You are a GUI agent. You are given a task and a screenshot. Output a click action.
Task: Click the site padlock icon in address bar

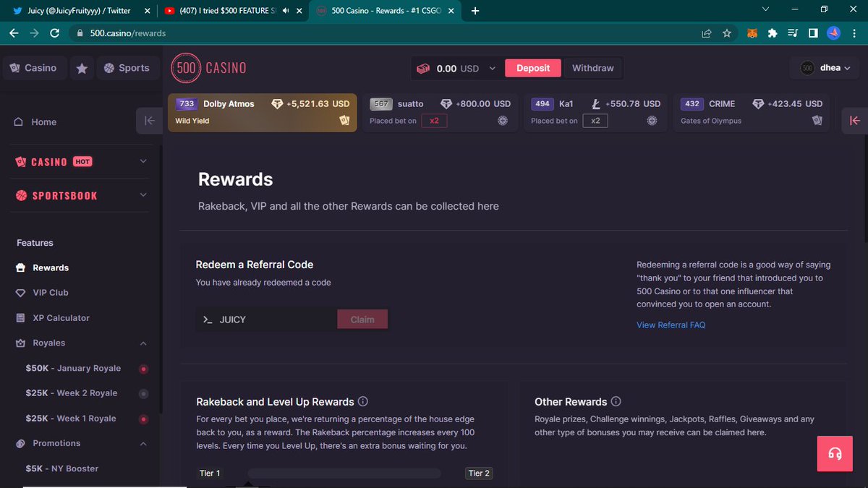[80, 33]
